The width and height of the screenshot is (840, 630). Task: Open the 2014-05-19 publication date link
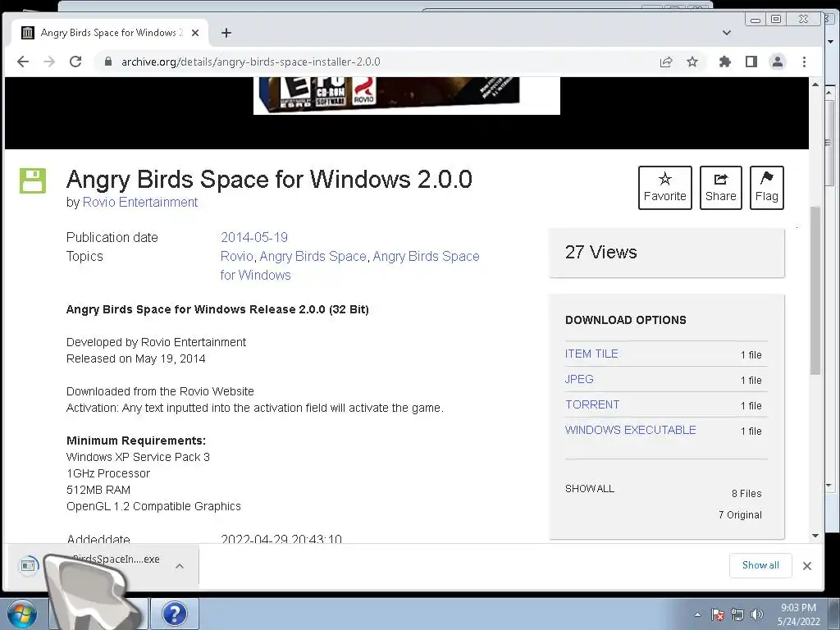click(x=254, y=237)
